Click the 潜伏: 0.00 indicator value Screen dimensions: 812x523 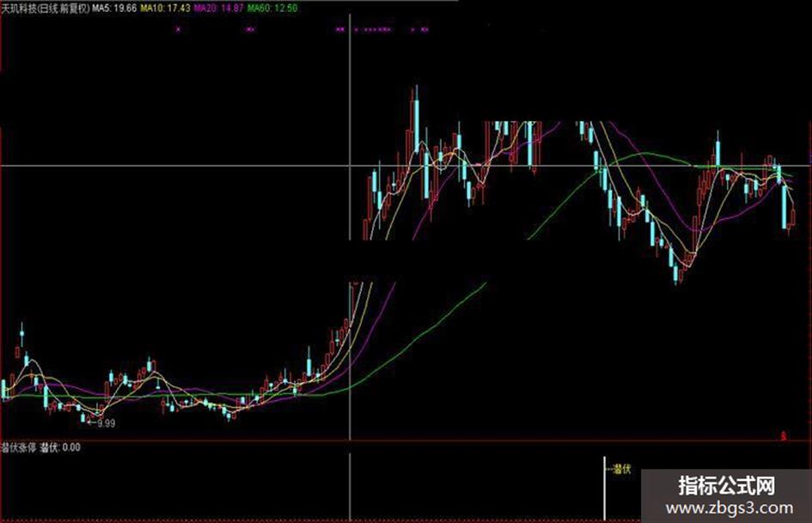(x=60, y=447)
